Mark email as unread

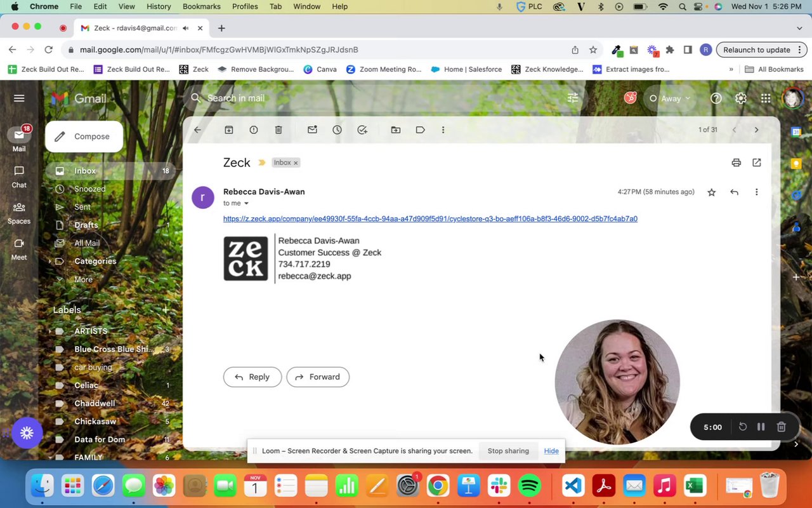click(x=312, y=130)
